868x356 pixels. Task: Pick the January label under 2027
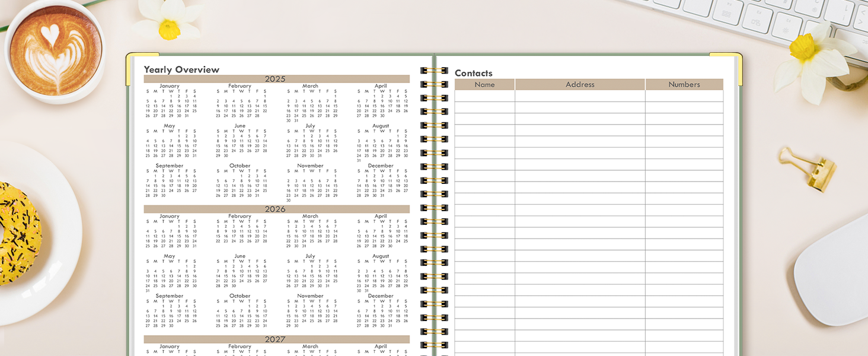pos(170,347)
